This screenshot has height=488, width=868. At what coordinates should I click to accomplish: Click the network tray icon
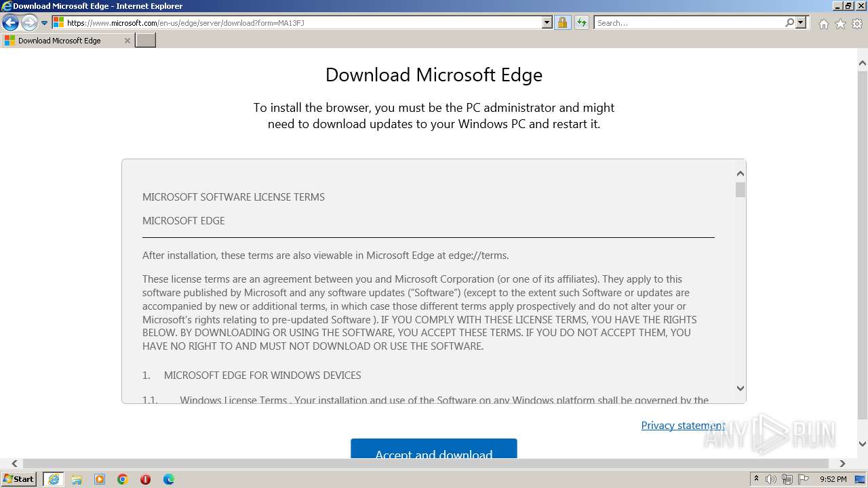(787, 479)
